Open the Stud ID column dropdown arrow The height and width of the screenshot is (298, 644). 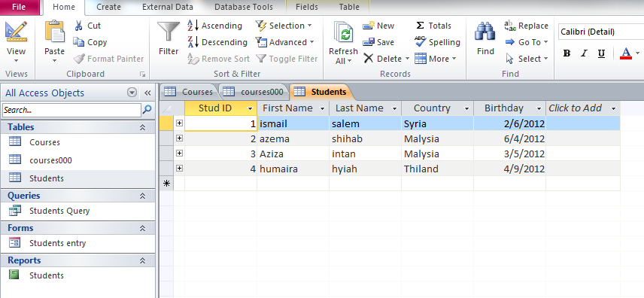tap(250, 108)
